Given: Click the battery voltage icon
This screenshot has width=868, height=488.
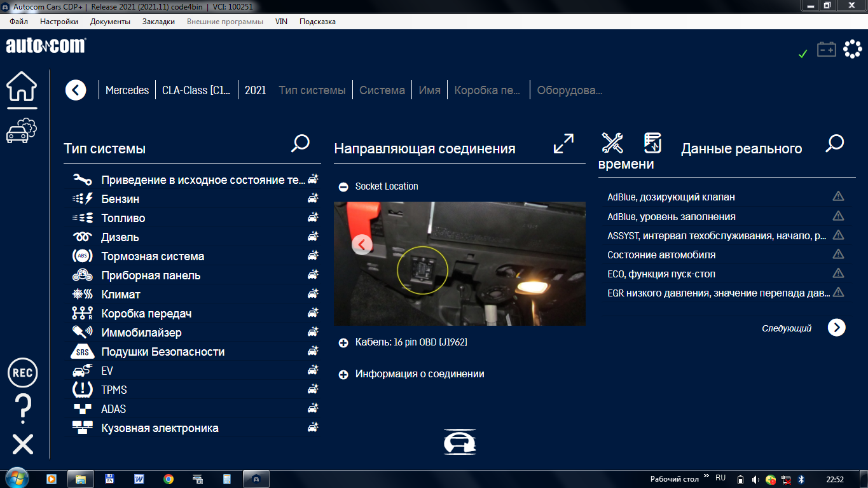Looking at the screenshot, I should click(x=826, y=50).
